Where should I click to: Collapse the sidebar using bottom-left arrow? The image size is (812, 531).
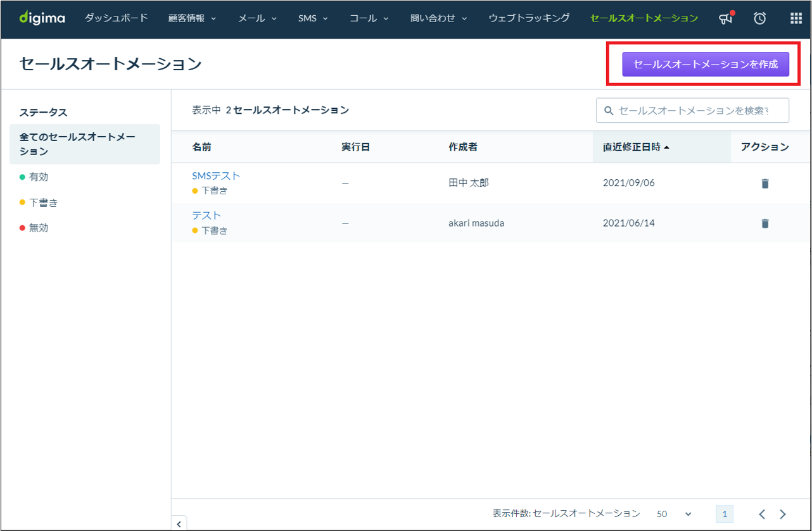coord(179,523)
